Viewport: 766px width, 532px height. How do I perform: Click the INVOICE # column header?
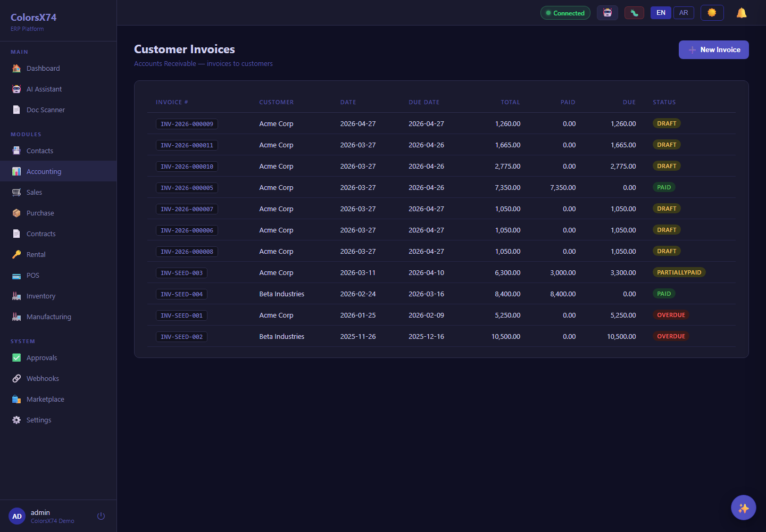[x=172, y=102]
